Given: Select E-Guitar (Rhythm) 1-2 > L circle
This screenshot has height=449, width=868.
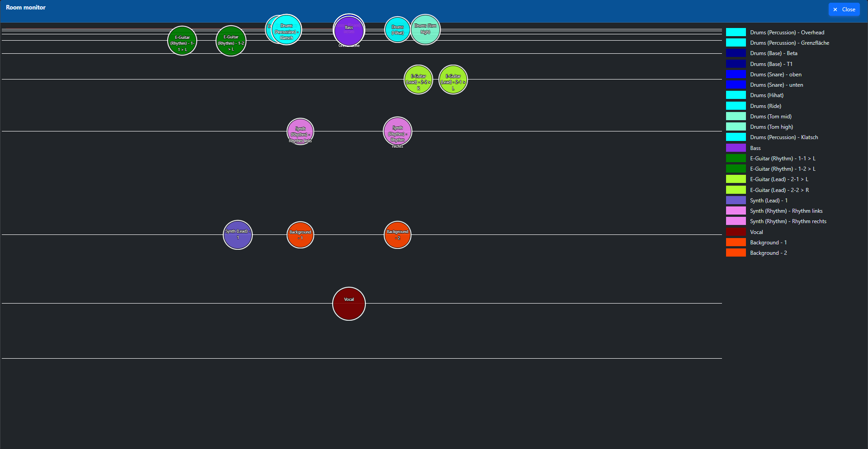Looking at the screenshot, I should pos(231,41).
